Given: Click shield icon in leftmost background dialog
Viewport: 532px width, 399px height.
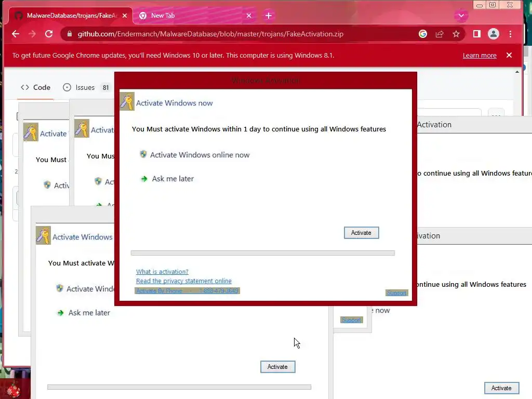Looking at the screenshot, I should pyautogui.click(x=47, y=185).
